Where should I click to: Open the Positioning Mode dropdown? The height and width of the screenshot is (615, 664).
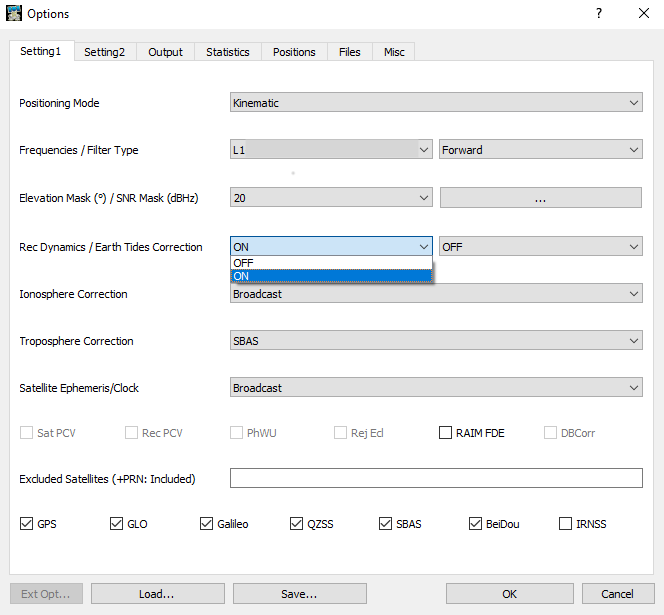click(436, 102)
